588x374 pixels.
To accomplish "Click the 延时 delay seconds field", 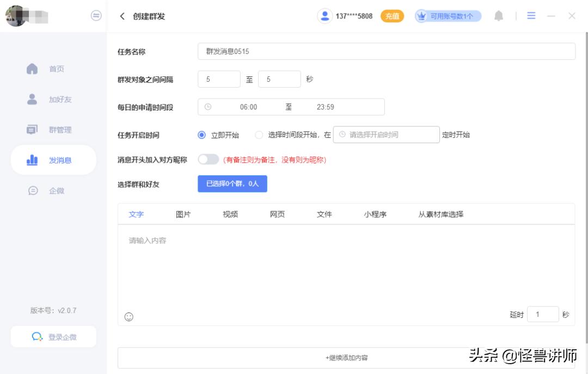I will 543,314.
